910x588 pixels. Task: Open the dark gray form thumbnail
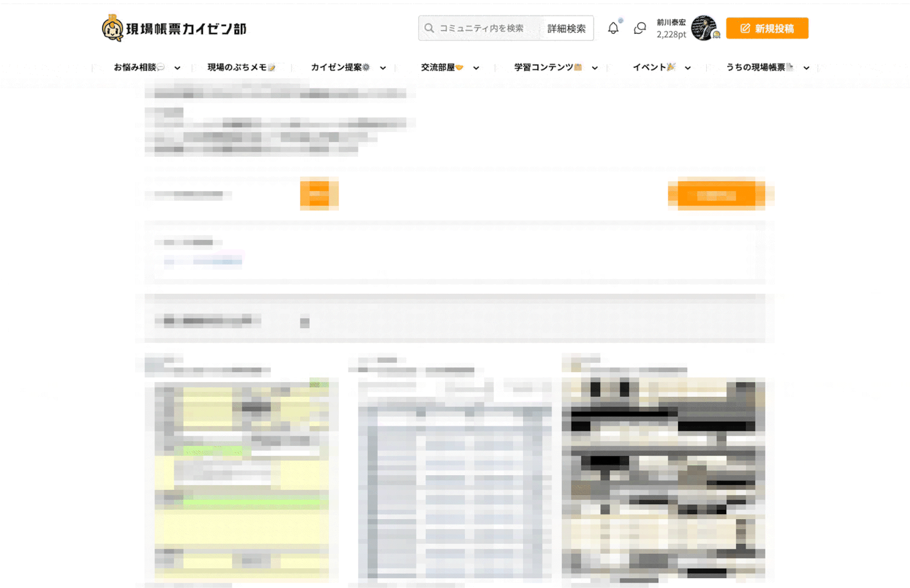tap(663, 479)
